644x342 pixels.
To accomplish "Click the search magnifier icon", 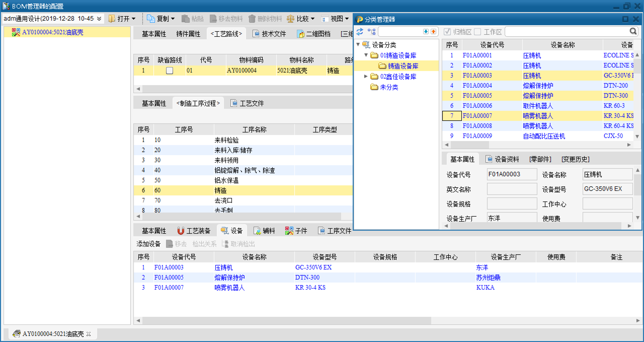I will coord(633,31).
